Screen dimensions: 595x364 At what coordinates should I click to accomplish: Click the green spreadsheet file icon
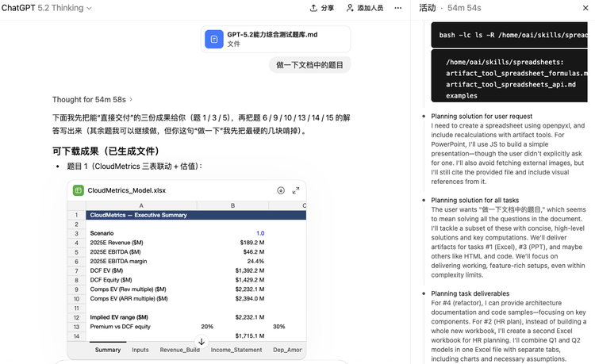click(79, 190)
